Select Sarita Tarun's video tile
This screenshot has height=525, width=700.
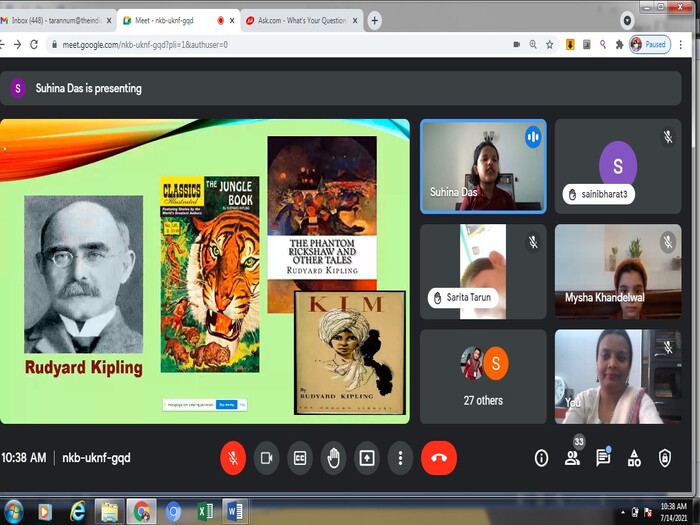click(x=483, y=271)
